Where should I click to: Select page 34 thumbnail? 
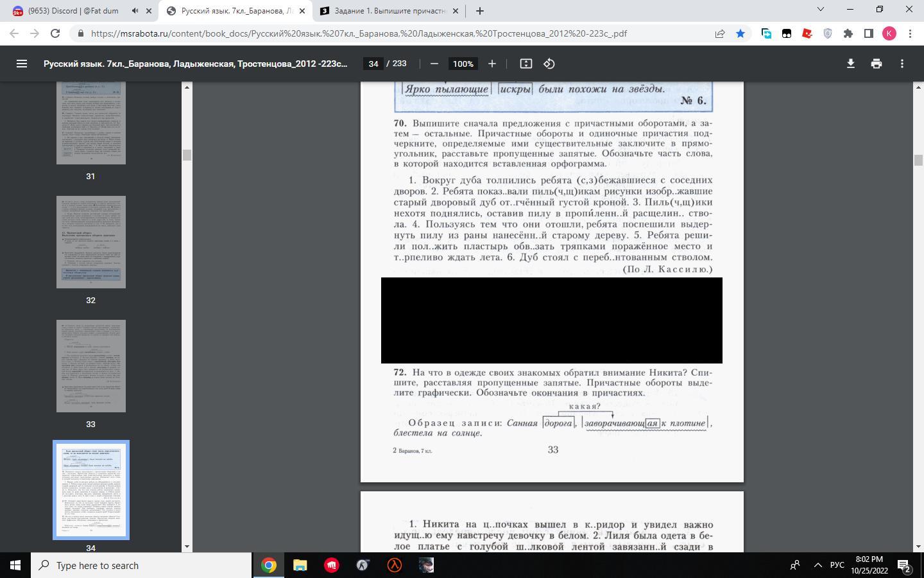[x=90, y=490]
